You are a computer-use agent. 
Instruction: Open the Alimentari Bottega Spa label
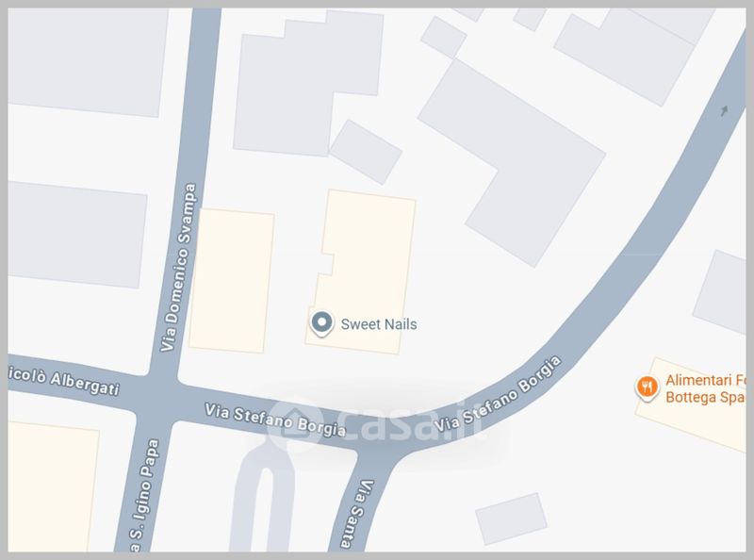pos(705,388)
